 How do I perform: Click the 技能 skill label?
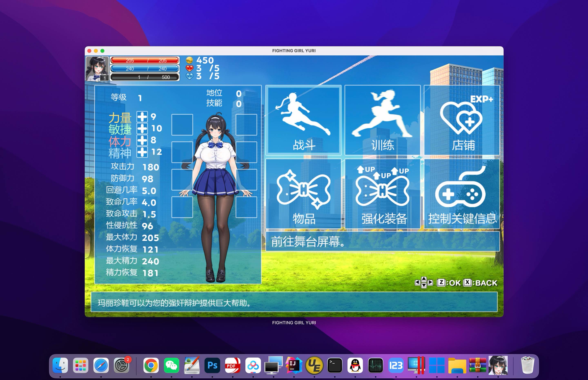click(214, 103)
